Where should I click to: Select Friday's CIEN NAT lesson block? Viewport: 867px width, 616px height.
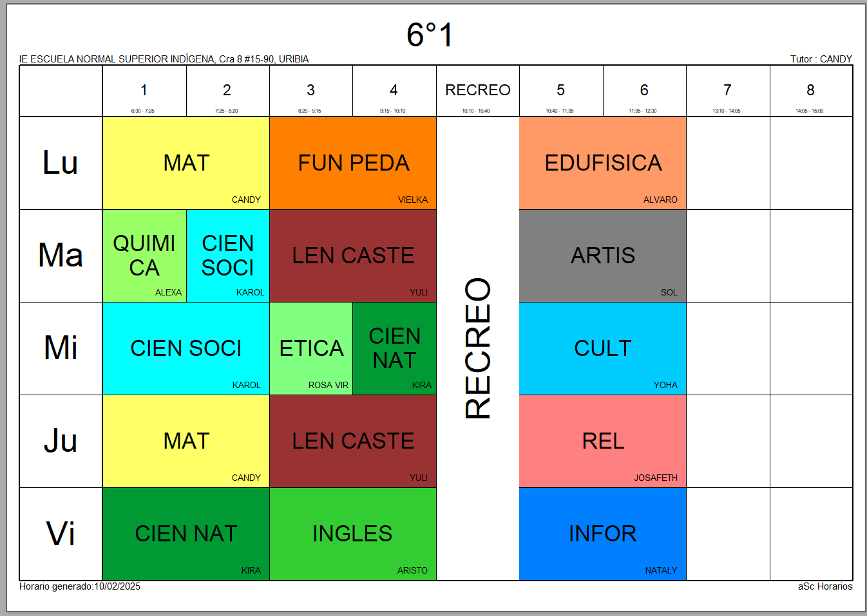186,534
